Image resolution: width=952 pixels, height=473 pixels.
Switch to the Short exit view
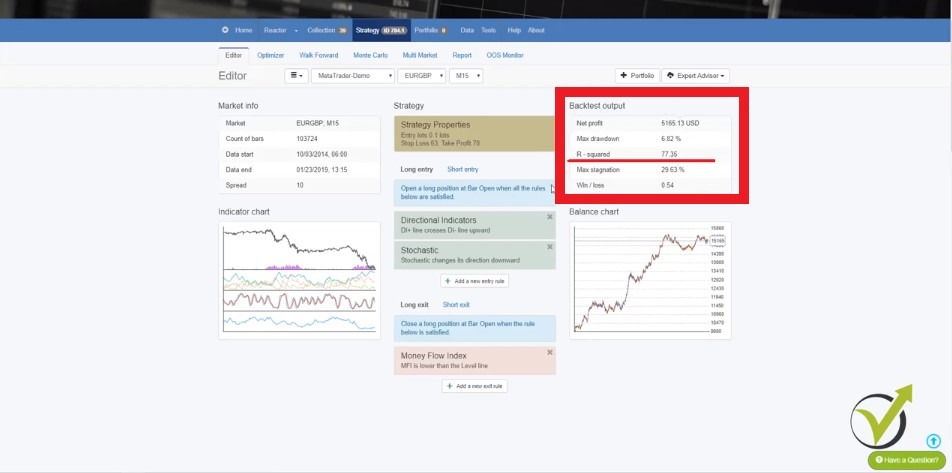(x=456, y=304)
